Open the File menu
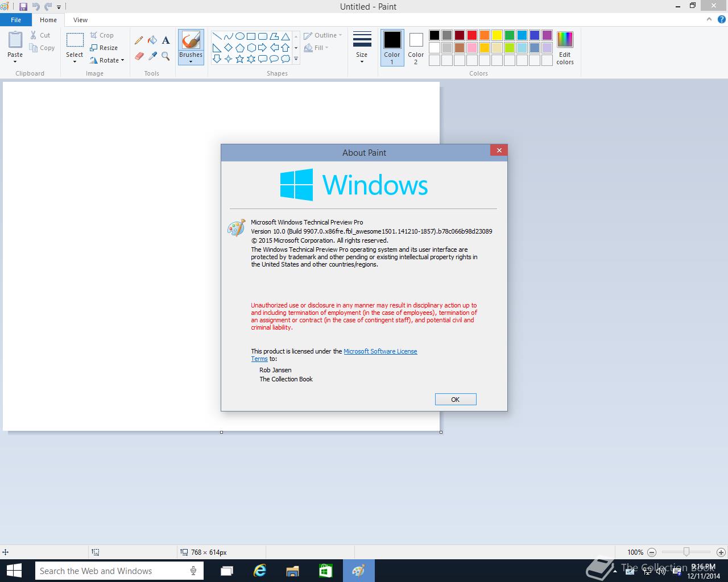728x582 pixels. pos(16,20)
